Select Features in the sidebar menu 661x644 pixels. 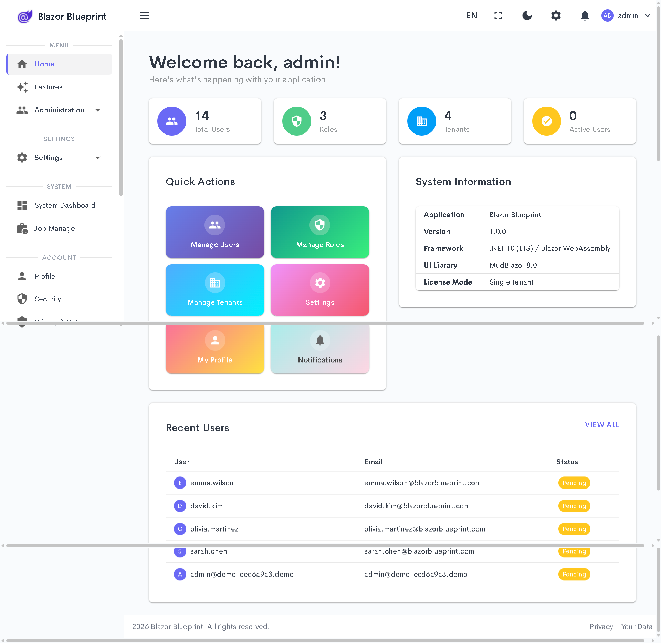coord(48,87)
